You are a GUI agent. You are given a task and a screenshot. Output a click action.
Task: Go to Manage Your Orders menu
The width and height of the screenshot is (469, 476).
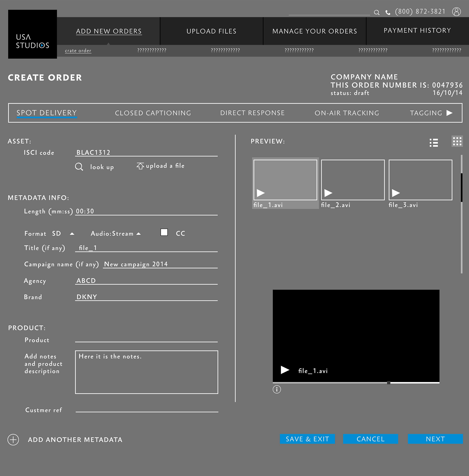(x=315, y=31)
